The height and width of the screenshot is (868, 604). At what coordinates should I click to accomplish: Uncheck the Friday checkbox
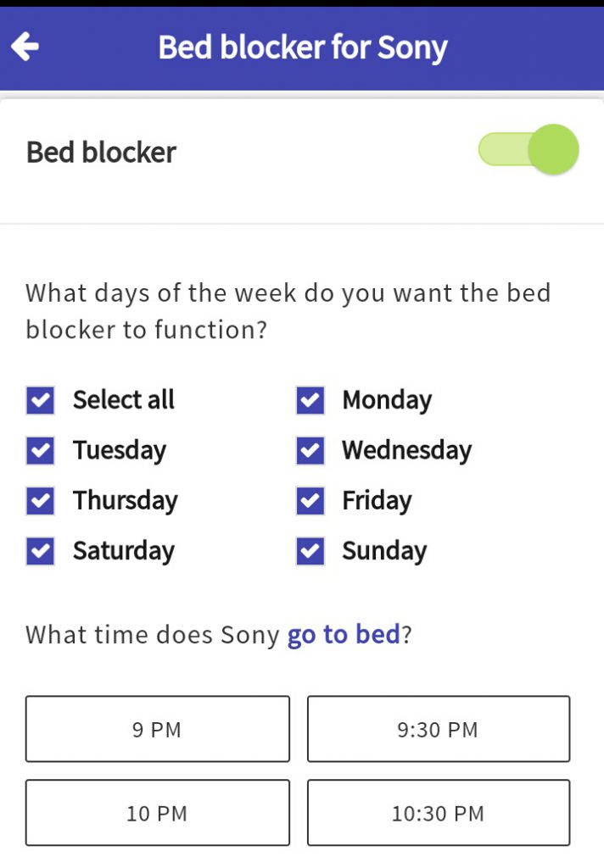(x=310, y=500)
